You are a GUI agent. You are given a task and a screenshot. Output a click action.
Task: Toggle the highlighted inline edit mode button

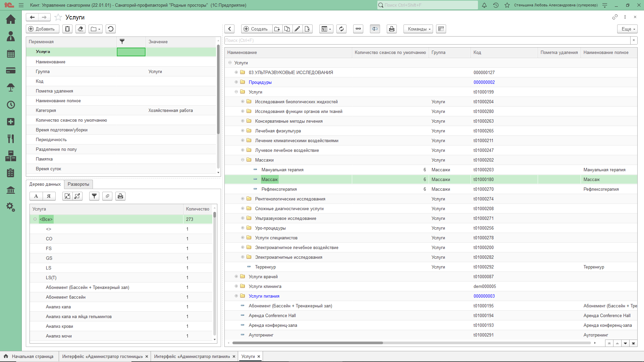(x=375, y=29)
